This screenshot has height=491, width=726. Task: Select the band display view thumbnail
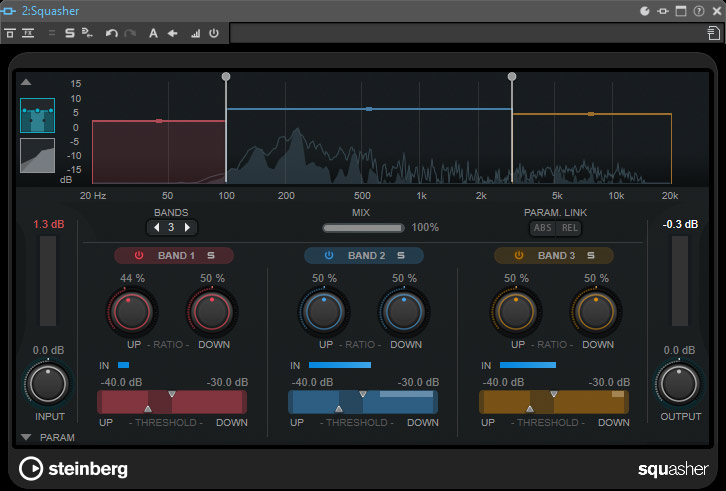[38, 116]
